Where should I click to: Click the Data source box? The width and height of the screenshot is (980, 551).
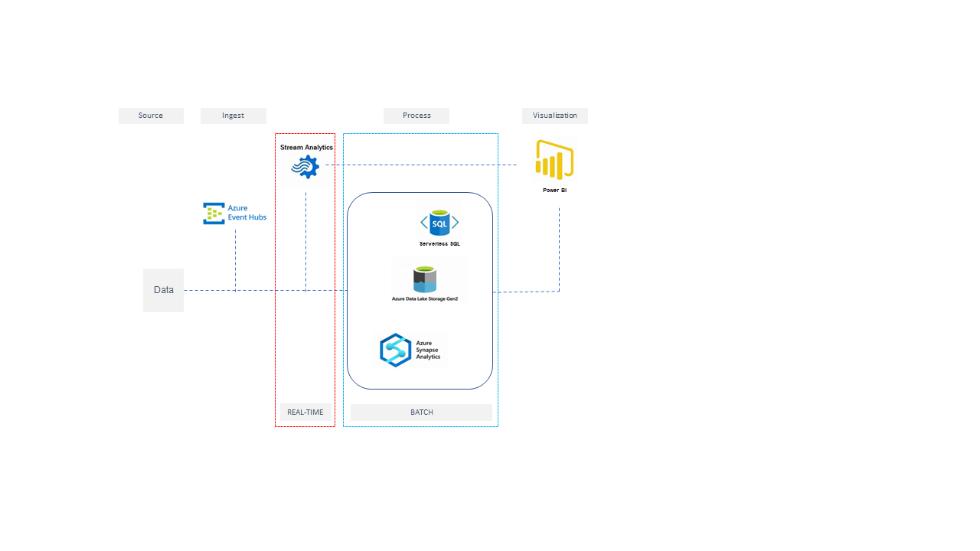coord(163,290)
